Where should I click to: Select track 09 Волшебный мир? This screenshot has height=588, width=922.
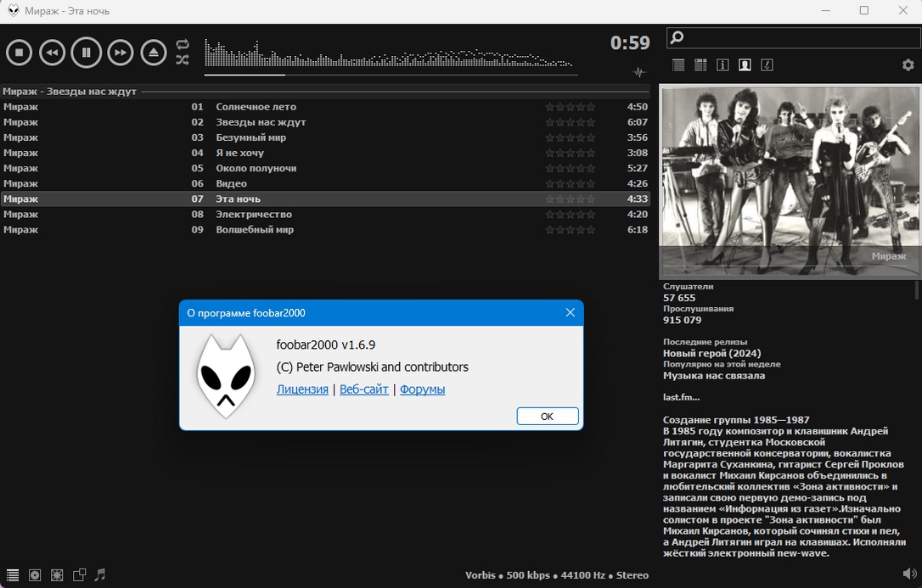click(x=325, y=230)
